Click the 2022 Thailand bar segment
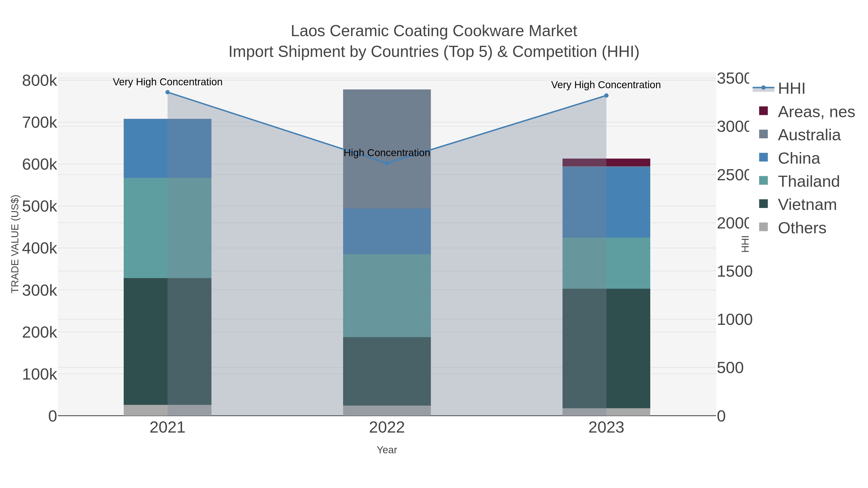 (x=387, y=296)
